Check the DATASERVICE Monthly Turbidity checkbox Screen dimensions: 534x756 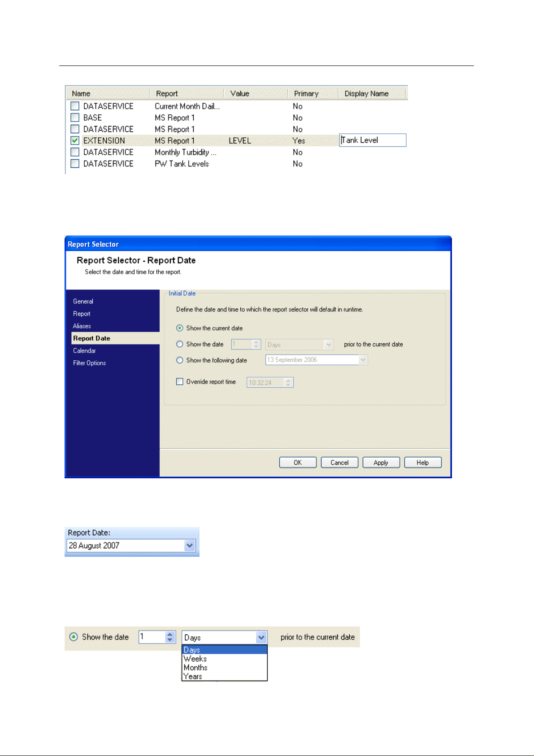pyautogui.click(x=75, y=152)
